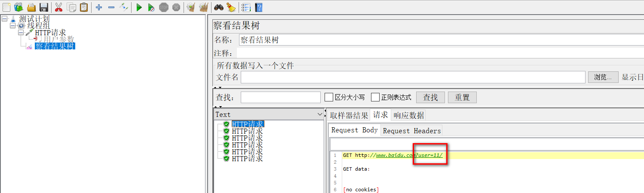
Task: Start the test with the green play icon
Action: click(x=139, y=7)
